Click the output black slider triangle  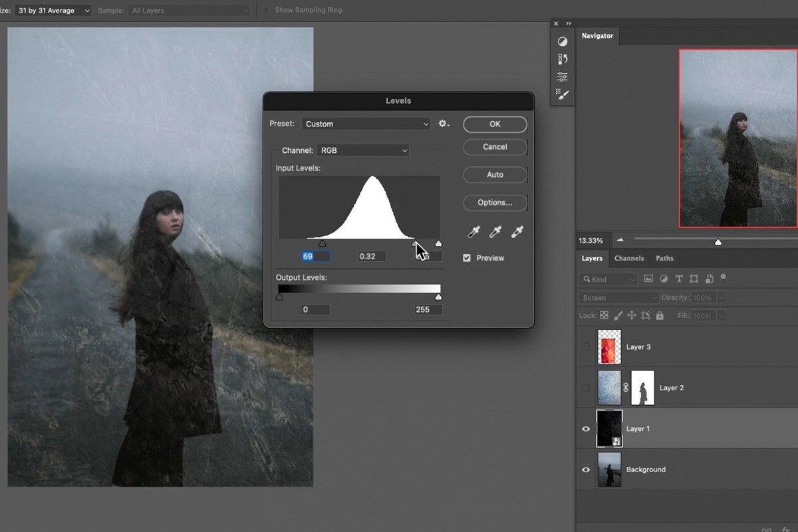pyautogui.click(x=279, y=297)
